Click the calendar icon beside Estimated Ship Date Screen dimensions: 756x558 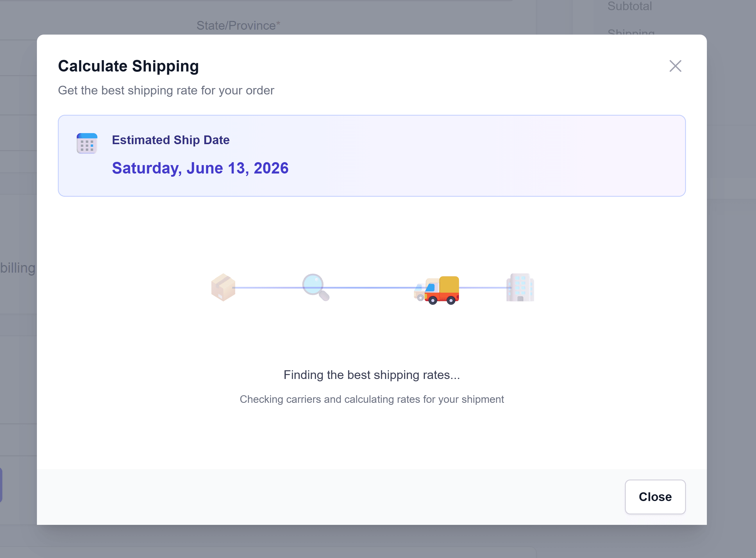87,143
